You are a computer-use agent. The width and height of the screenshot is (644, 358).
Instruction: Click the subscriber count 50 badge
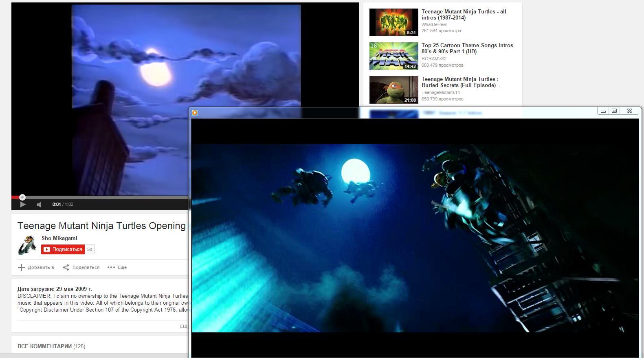click(90, 249)
